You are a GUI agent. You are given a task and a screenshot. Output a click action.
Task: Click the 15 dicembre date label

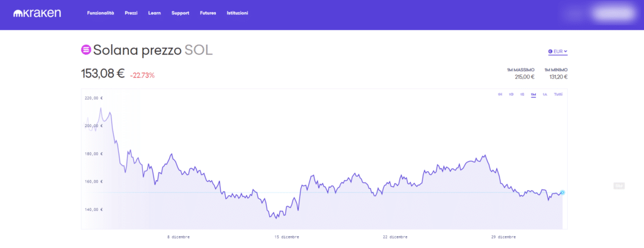point(287,237)
